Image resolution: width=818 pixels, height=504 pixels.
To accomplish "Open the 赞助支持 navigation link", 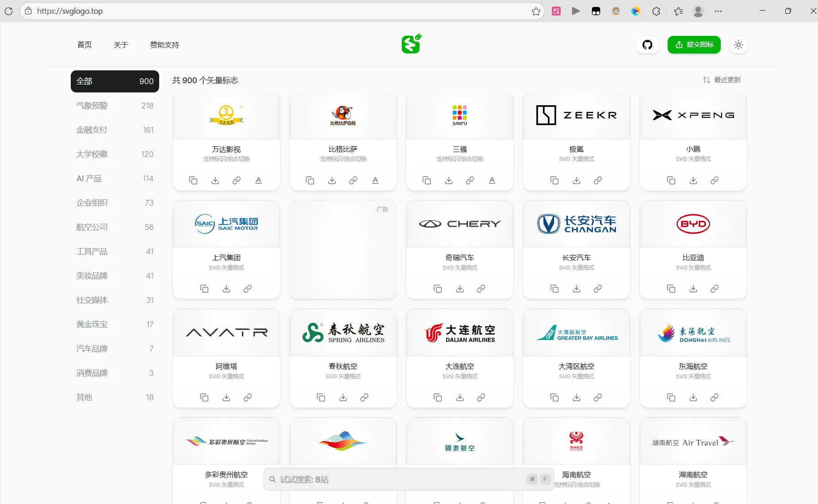I will click(x=164, y=45).
